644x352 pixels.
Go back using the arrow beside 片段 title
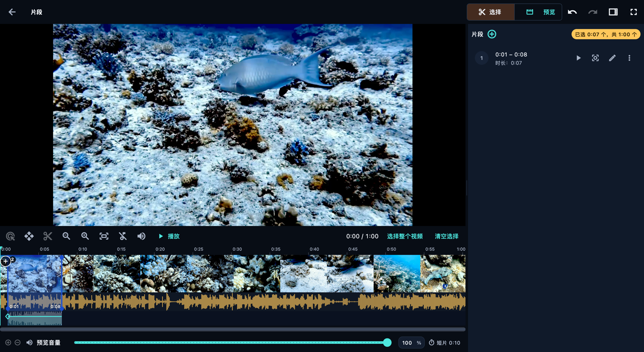[12, 12]
